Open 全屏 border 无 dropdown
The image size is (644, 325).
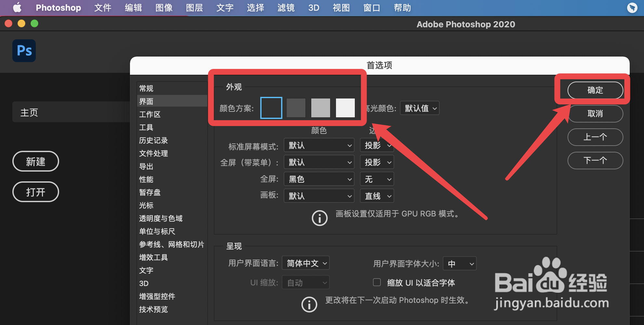(x=377, y=179)
